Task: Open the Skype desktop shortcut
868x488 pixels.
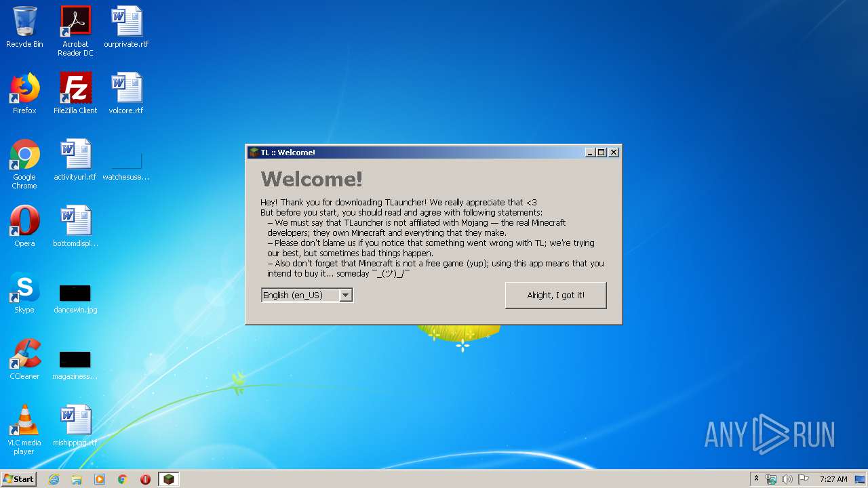Action: pyautogui.click(x=24, y=293)
